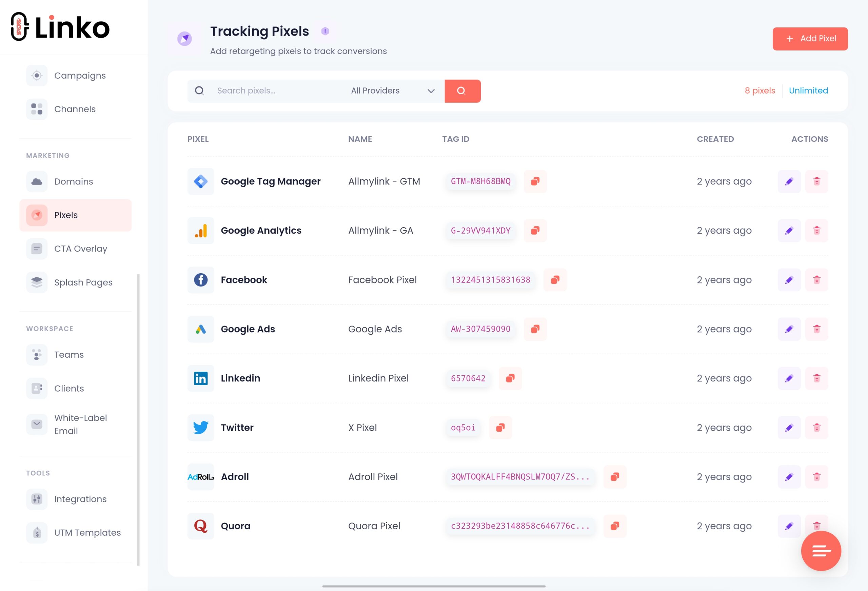
Task: Delete the Google Tag Manager pixel
Action: click(x=817, y=181)
